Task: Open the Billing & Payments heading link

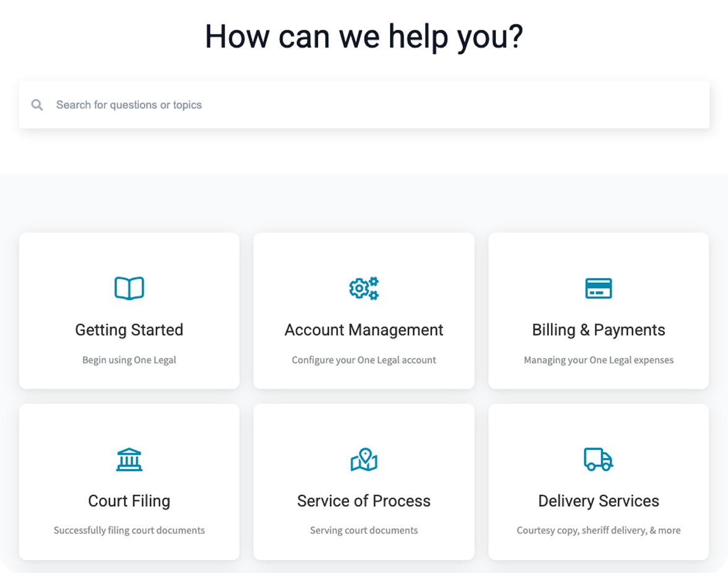Action: tap(599, 330)
